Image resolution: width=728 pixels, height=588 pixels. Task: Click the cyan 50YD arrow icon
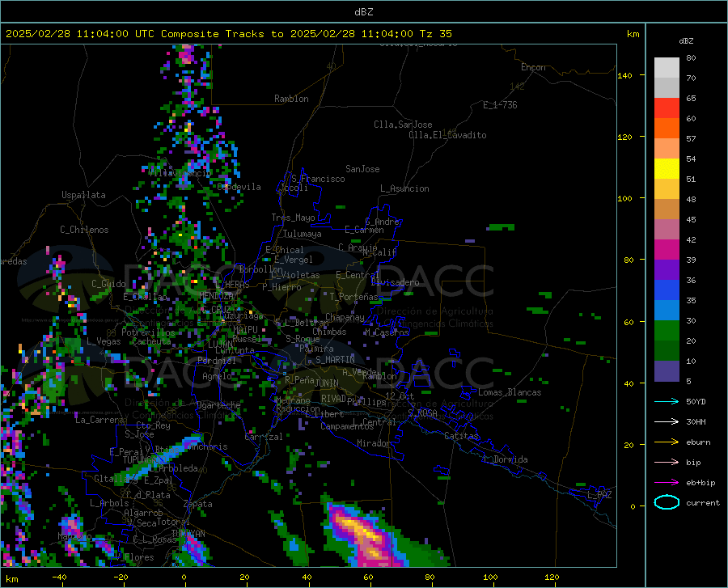pyautogui.click(x=667, y=401)
